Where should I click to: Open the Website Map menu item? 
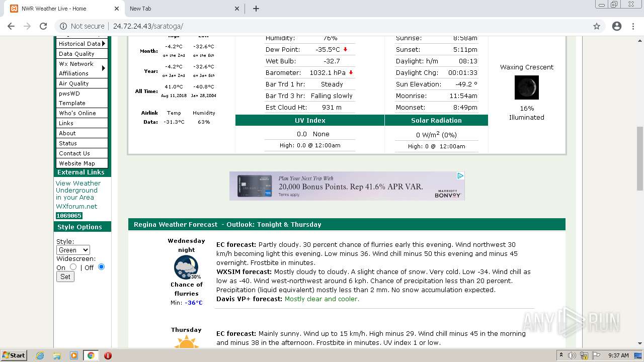coord(82,163)
